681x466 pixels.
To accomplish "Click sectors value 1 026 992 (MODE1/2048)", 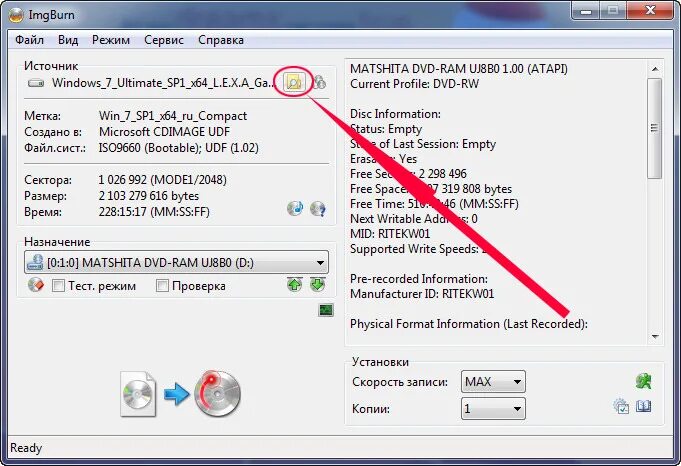I will 162,180.
